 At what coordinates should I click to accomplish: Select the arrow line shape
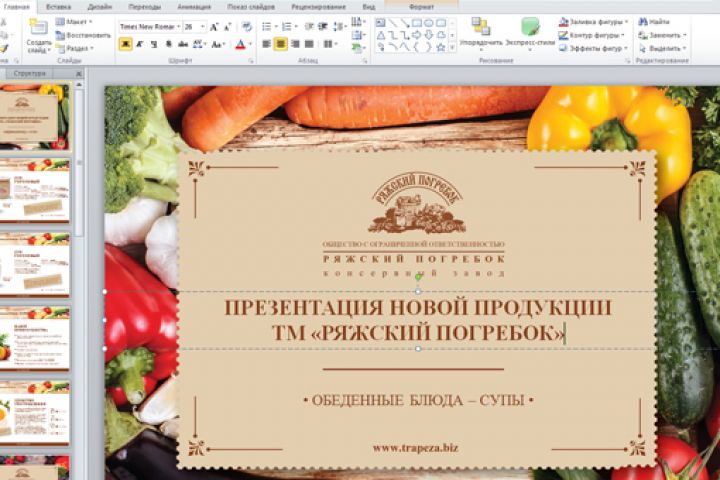[x=405, y=23]
